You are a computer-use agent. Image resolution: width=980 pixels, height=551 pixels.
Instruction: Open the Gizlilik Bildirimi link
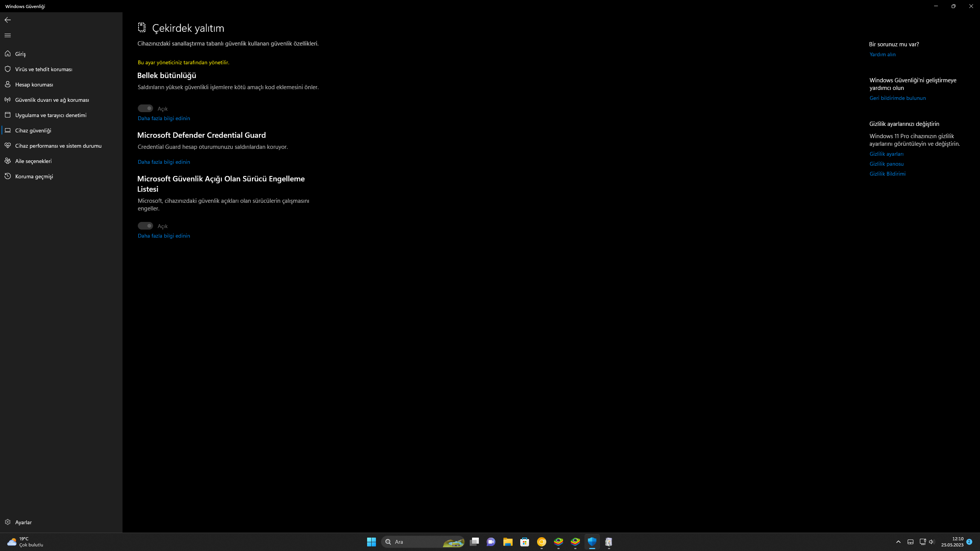887,174
